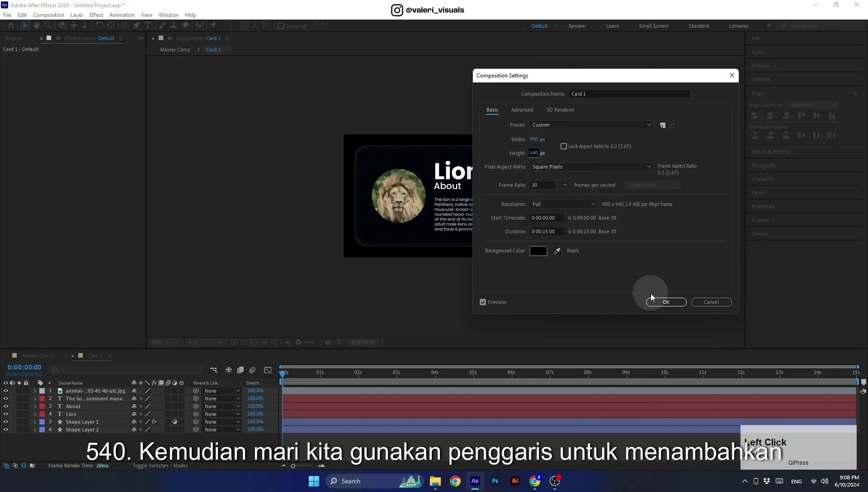Open the Preset dropdown
The height and width of the screenshot is (492, 868).
(591, 125)
